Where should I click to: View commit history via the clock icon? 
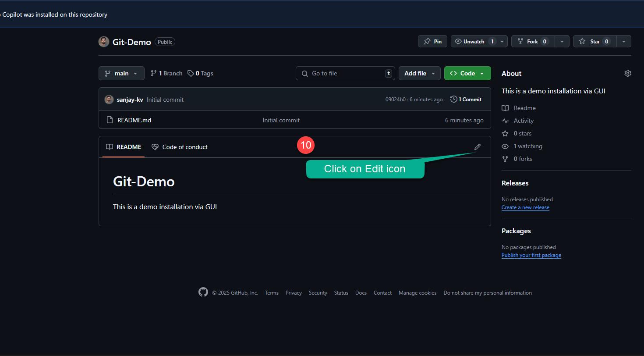click(453, 99)
